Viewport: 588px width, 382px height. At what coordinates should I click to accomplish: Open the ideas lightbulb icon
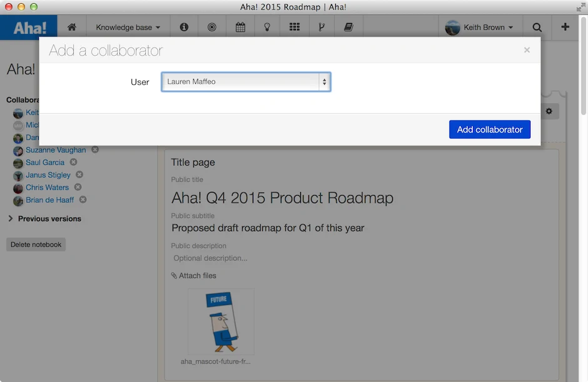tap(267, 27)
